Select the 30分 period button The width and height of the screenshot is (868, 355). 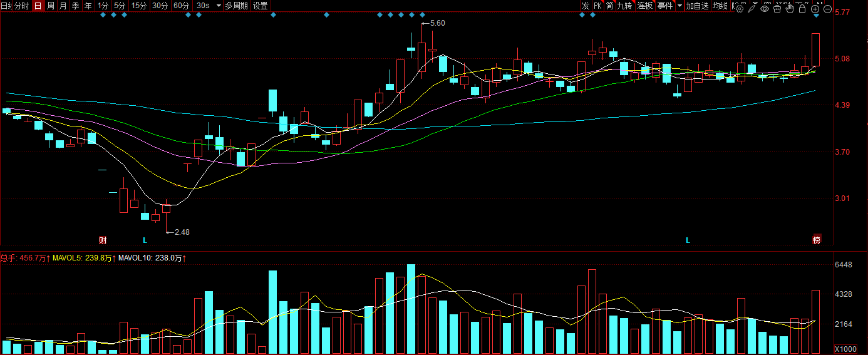click(x=160, y=6)
